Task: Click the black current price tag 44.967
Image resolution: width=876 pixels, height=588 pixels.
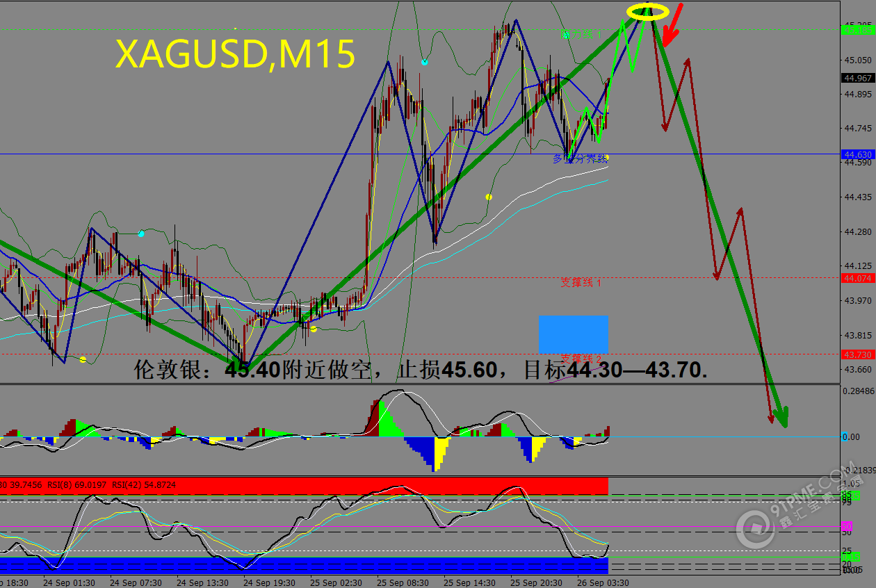Action: pyautogui.click(x=858, y=78)
